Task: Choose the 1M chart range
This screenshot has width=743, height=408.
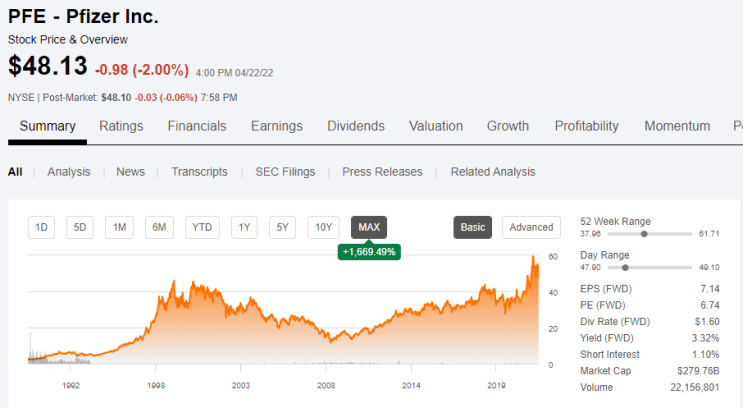Action: click(119, 227)
